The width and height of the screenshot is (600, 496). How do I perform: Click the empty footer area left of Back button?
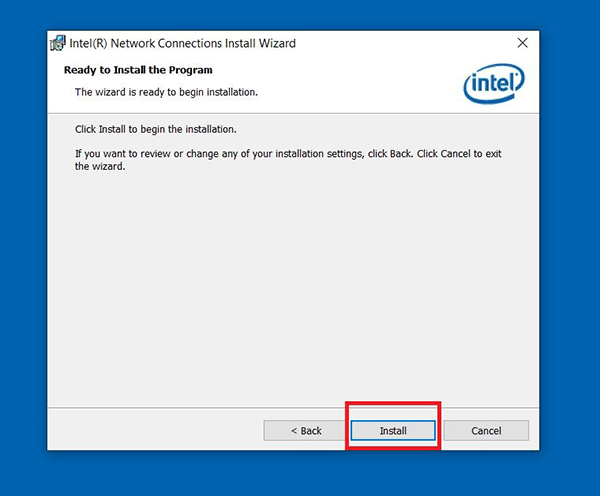(x=155, y=429)
